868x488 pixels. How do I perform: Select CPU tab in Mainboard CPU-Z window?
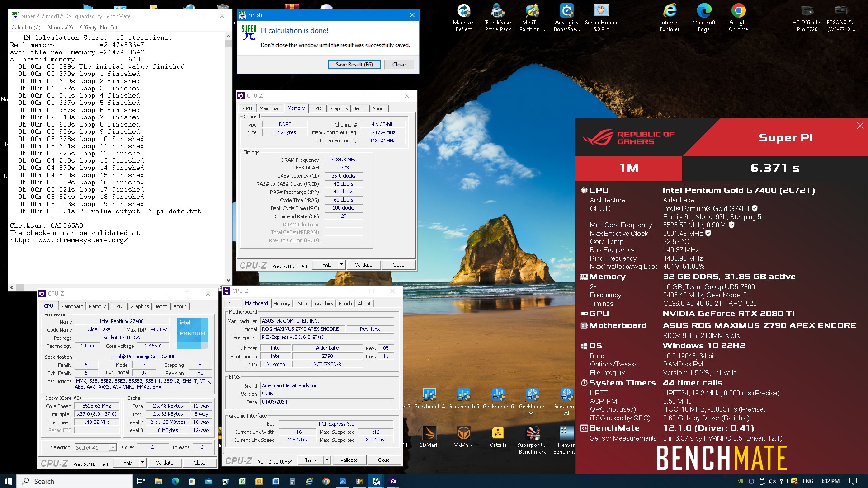[233, 304]
